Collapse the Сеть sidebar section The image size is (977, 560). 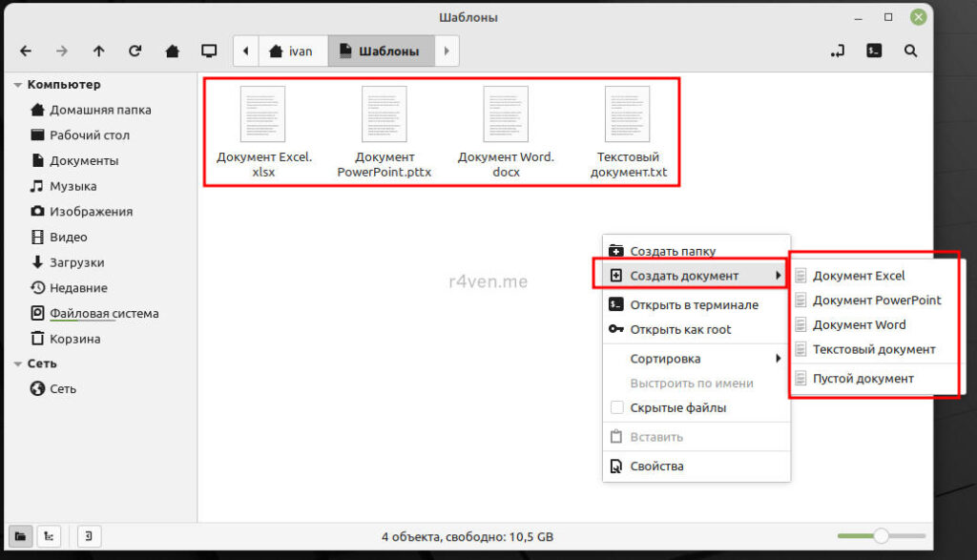tap(17, 363)
